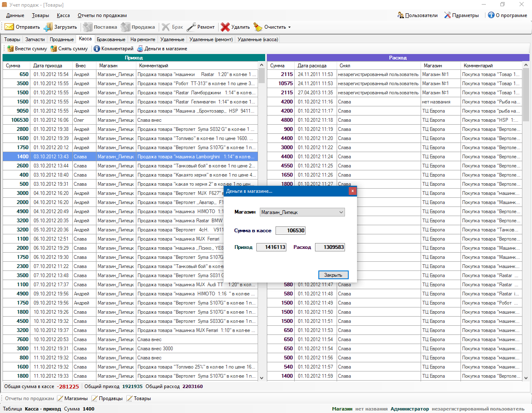
Task: Open О программе info
Action: [507, 15]
